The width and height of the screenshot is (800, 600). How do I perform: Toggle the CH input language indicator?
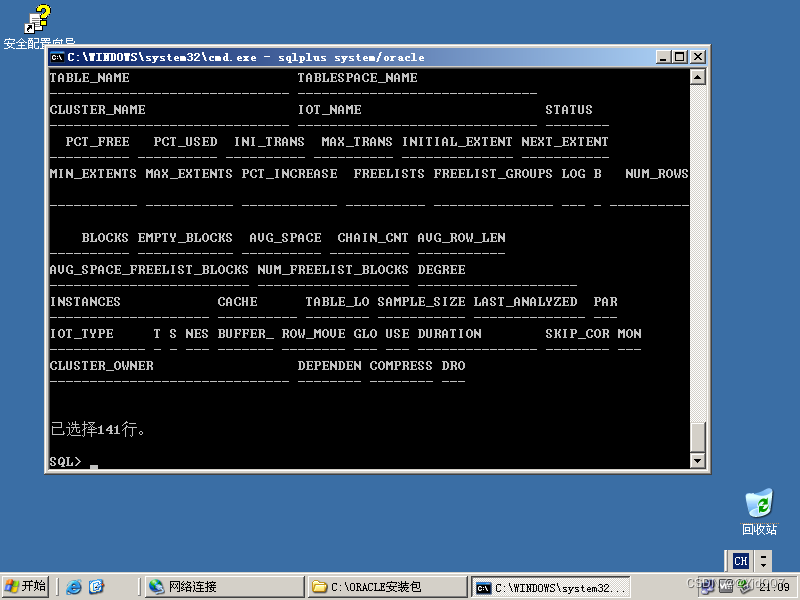[x=739, y=561]
